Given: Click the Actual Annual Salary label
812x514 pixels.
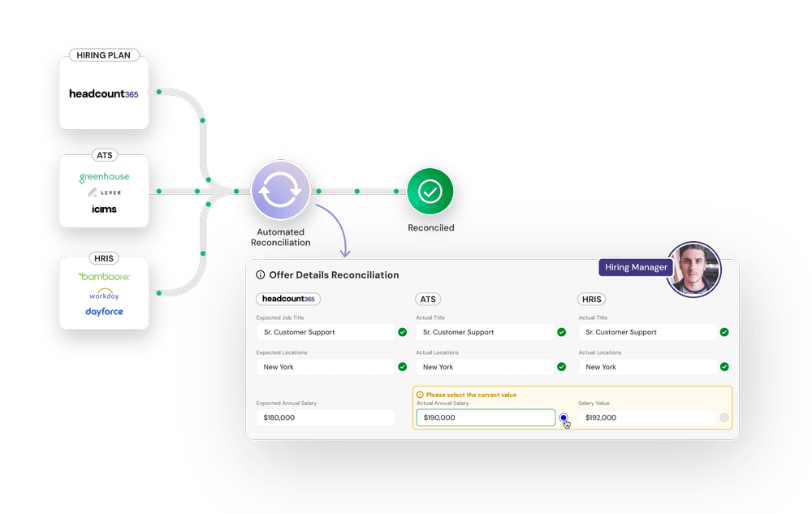Looking at the screenshot, I should (x=443, y=404).
